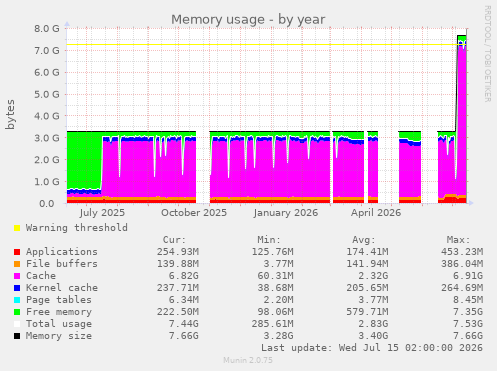Click the blue Kernel cache legend swatch
This screenshot has width=497, height=371.
pos(17,288)
